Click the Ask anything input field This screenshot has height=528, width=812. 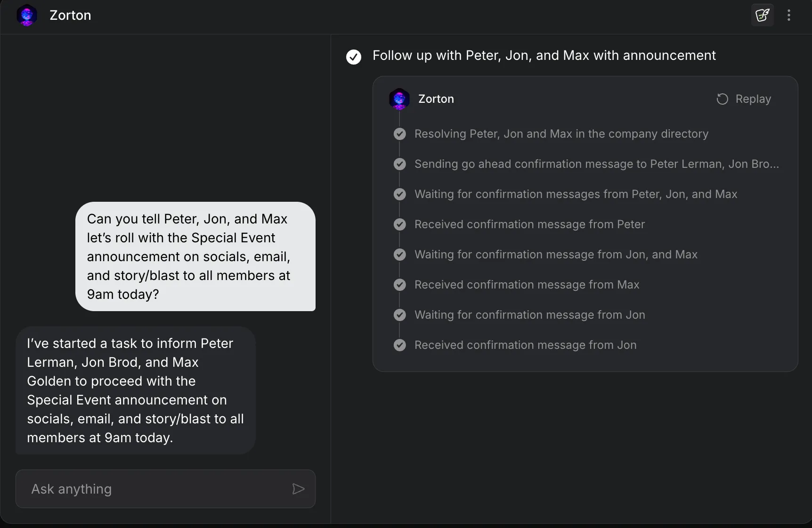(155, 489)
